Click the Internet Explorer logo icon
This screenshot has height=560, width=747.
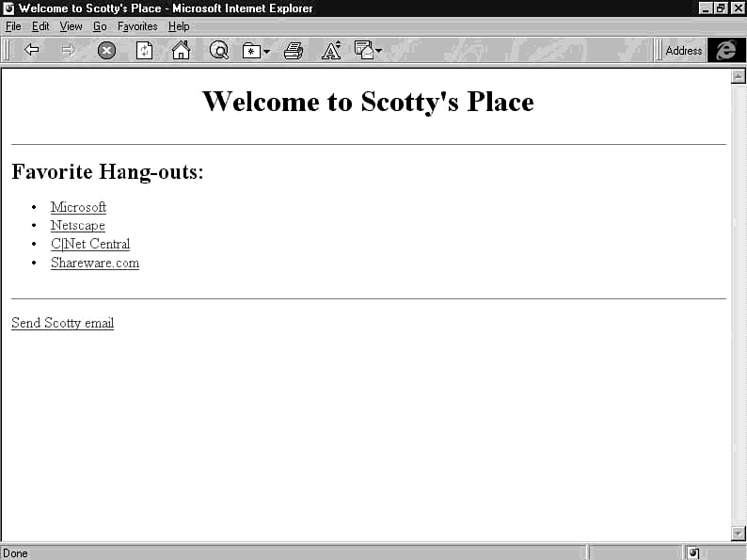pyautogui.click(x=725, y=51)
